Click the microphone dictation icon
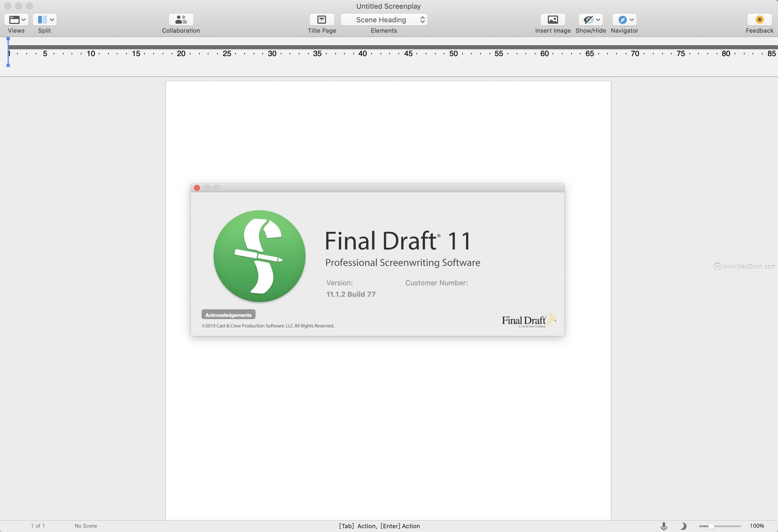 (x=664, y=526)
